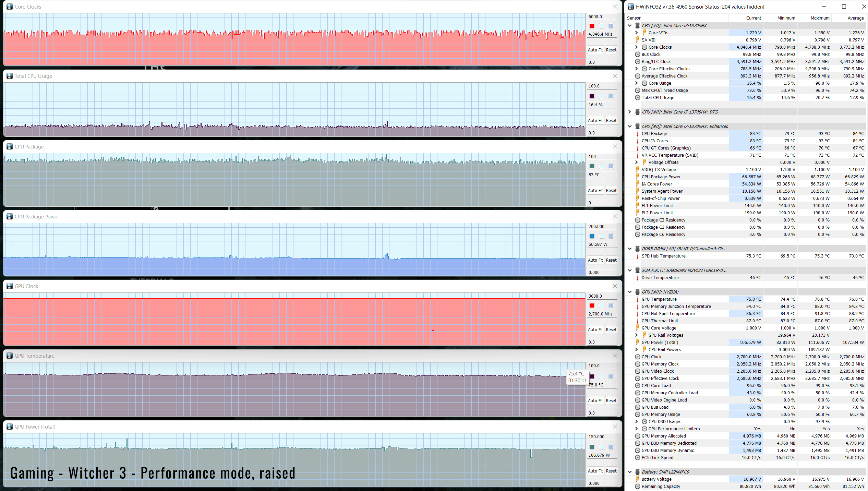Click the HWiNFO32 title bar app icon

(631, 7)
